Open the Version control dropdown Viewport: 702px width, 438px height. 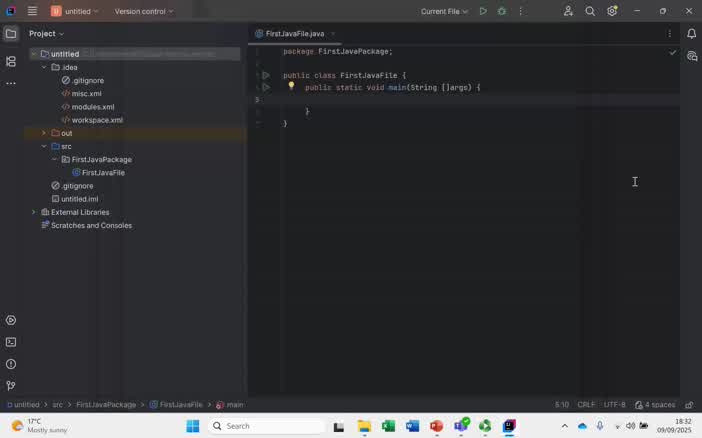pyautogui.click(x=144, y=11)
